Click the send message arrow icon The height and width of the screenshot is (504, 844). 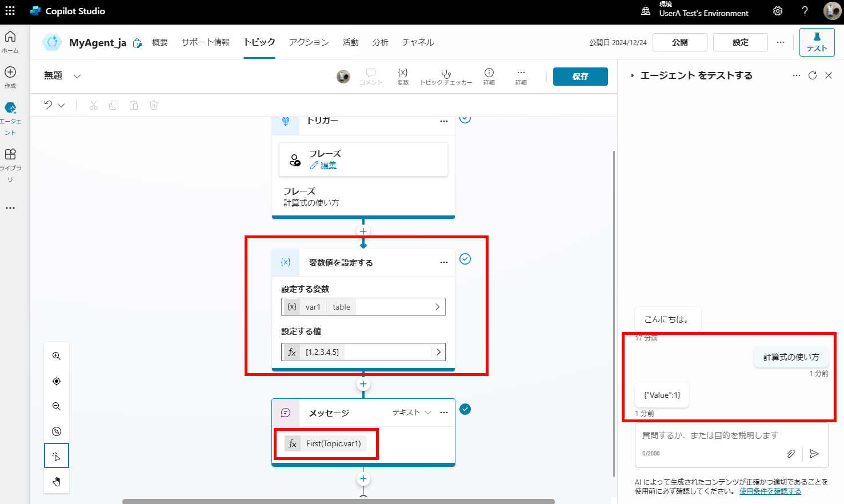pyautogui.click(x=814, y=454)
